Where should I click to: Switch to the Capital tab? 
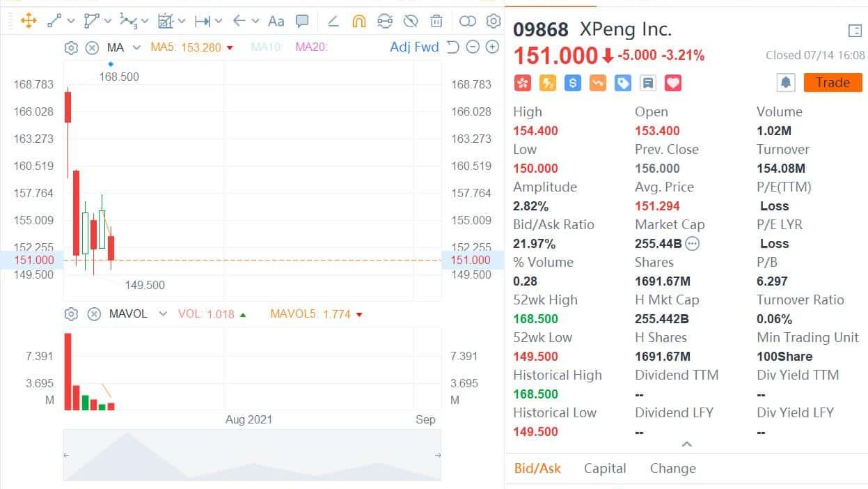click(x=605, y=468)
